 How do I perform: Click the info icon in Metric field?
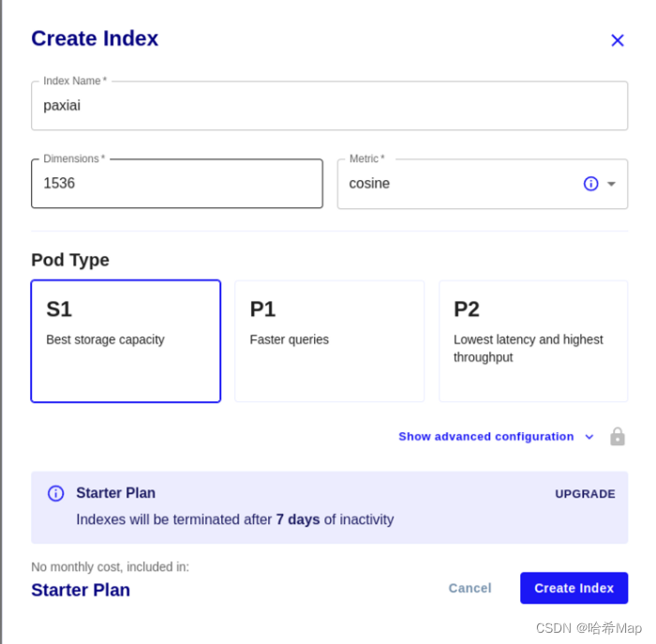(x=590, y=184)
